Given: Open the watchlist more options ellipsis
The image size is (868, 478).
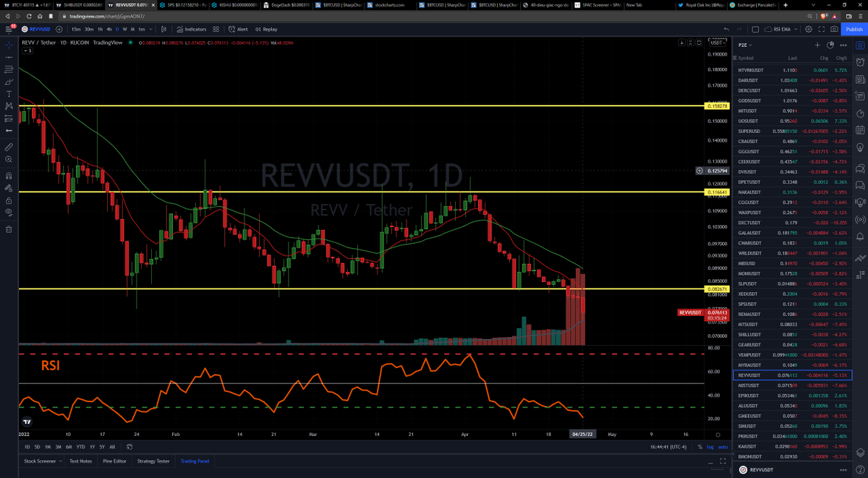Looking at the screenshot, I should point(843,45).
